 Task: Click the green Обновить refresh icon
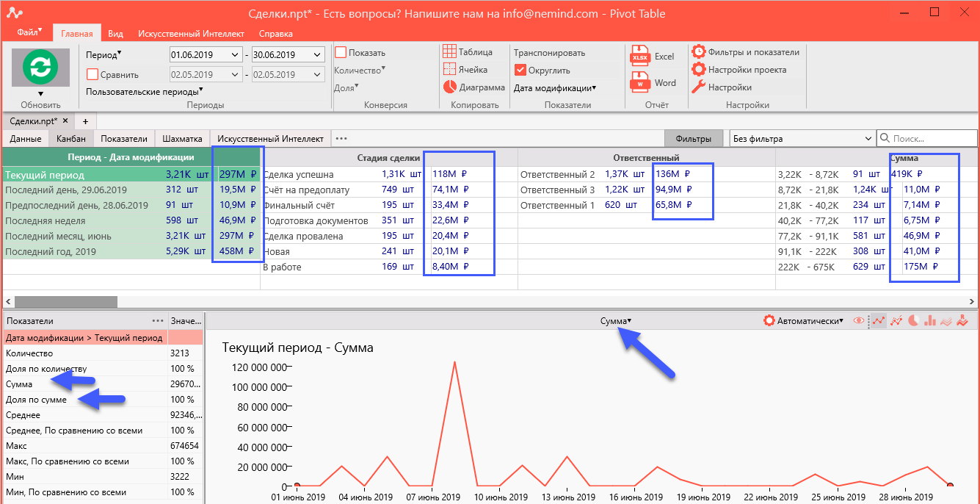(x=40, y=68)
